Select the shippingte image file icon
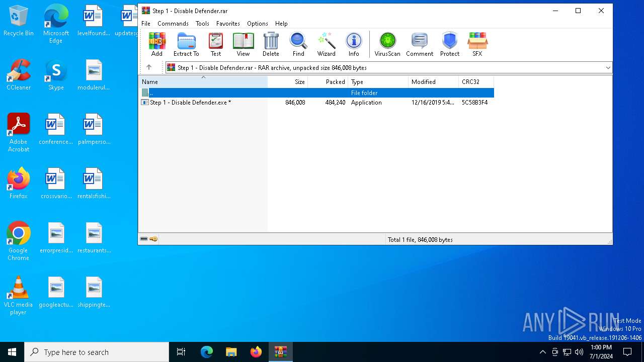The image size is (644, 362). [94, 293]
